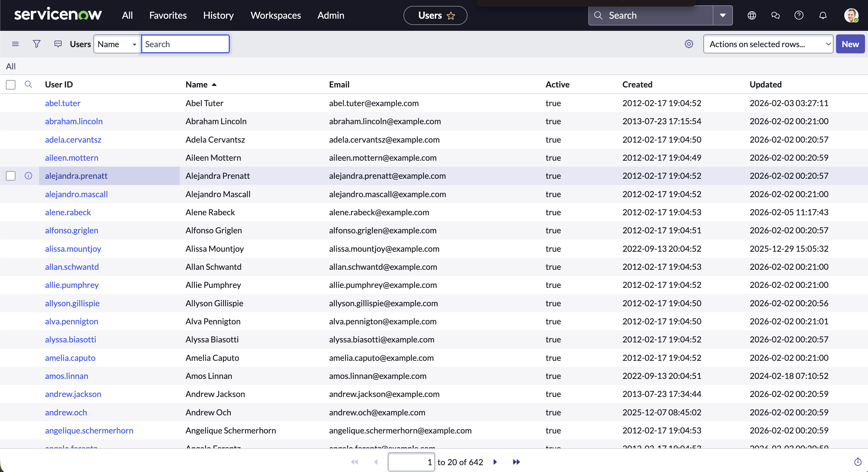Image resolution: width=868 pixels, height=472 pixels.
Task: Open the column search magnifier icon
Action: pyautogui.click(x=28, y=84)
